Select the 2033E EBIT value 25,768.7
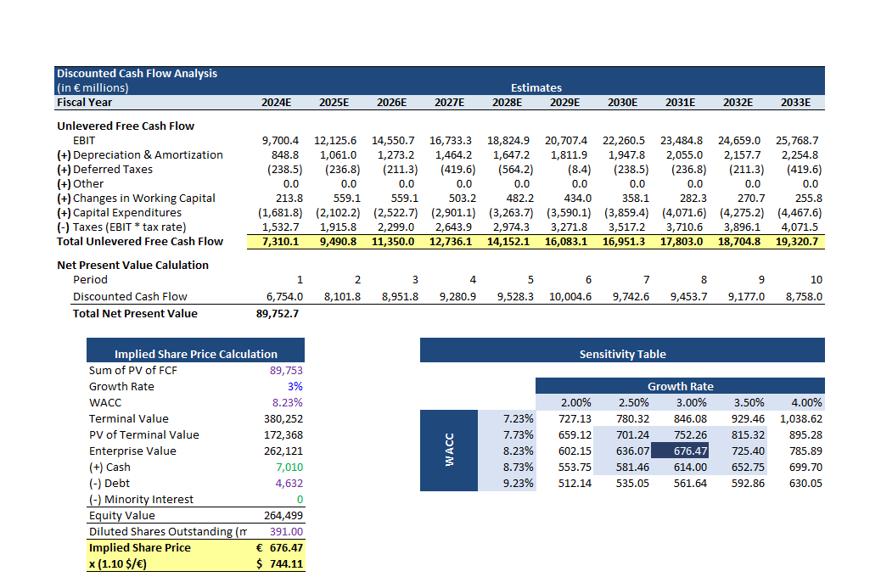 click(x=797, y=141)
